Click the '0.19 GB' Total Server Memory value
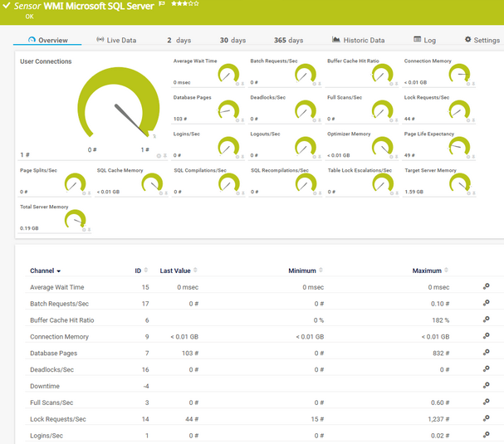 click(29, 228)
